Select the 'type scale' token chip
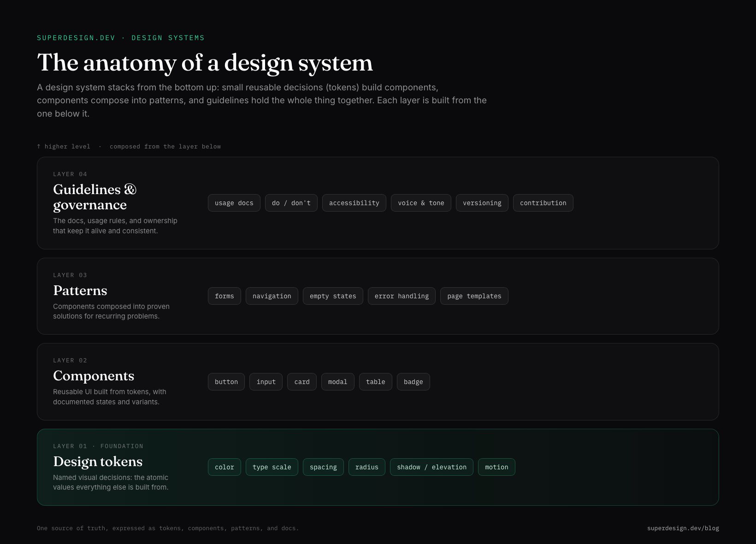756x544 pixels. click(272, 467)
